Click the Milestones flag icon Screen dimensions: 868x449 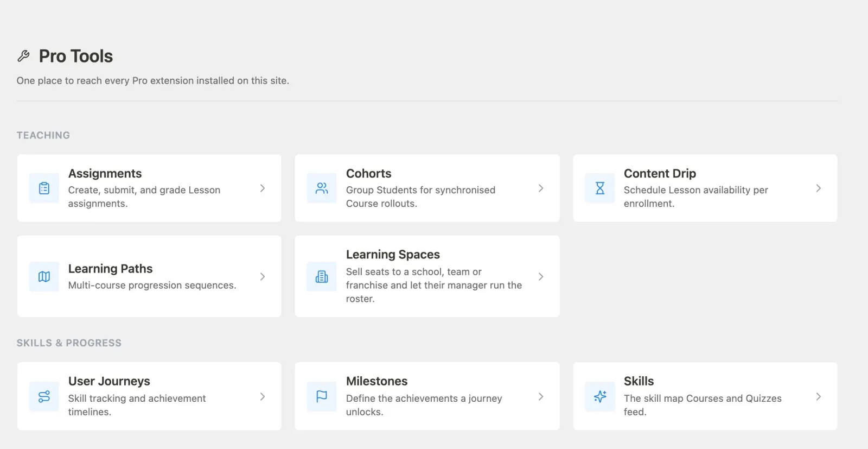coord(322,396)
